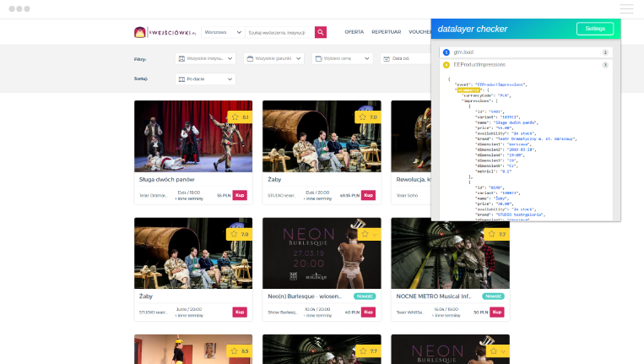Click the 8.1 star rating badge
The width and height of the screenshot is (644, 364).
[240, 117]
